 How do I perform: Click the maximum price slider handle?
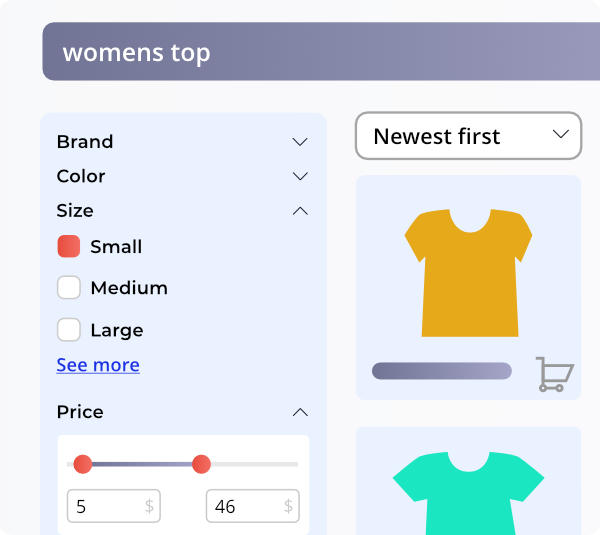[201, 464]
